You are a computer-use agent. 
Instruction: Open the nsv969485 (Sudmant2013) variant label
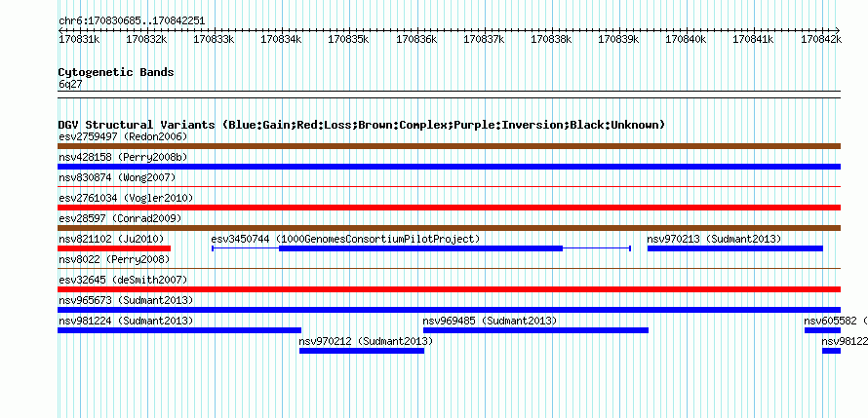(490, 321)
